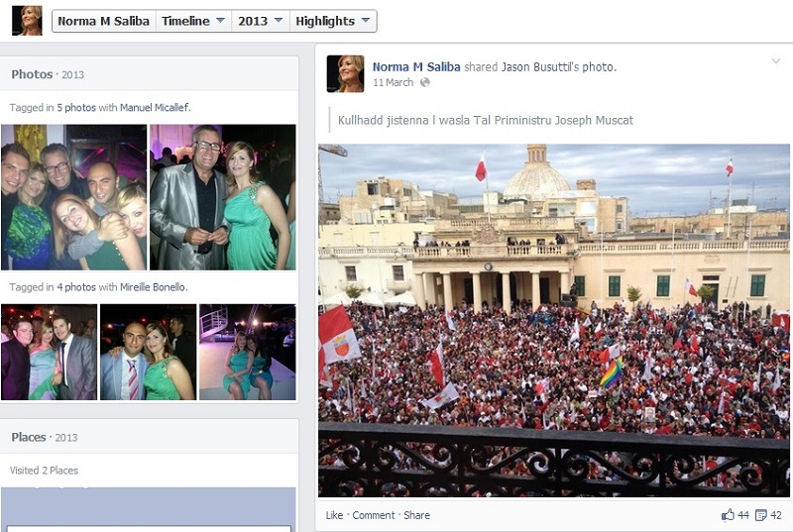Expand the Highlights filter dropdown

point(334,21)
